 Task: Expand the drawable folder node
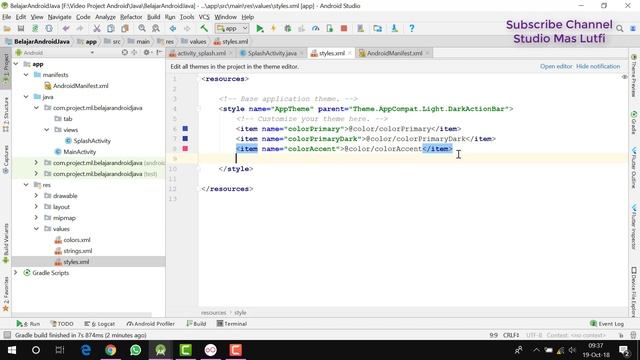[36, 196]
